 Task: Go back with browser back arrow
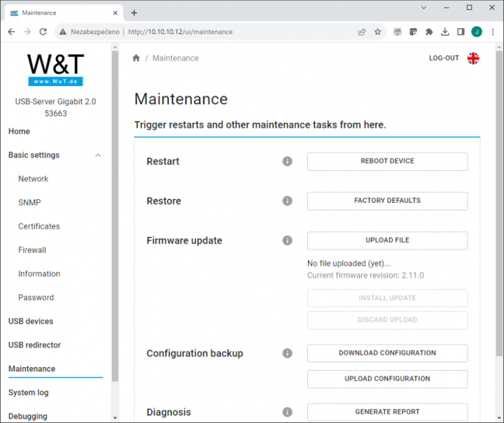[x=11, y=32]
